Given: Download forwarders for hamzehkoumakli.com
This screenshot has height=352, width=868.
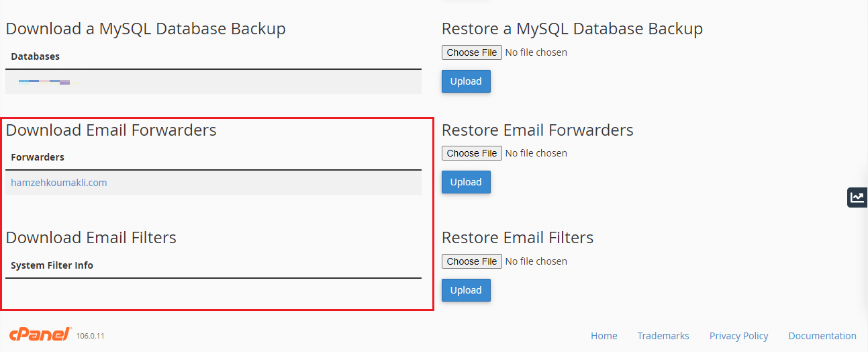Looking at the screenshot, I should click(x=59, y=183).
